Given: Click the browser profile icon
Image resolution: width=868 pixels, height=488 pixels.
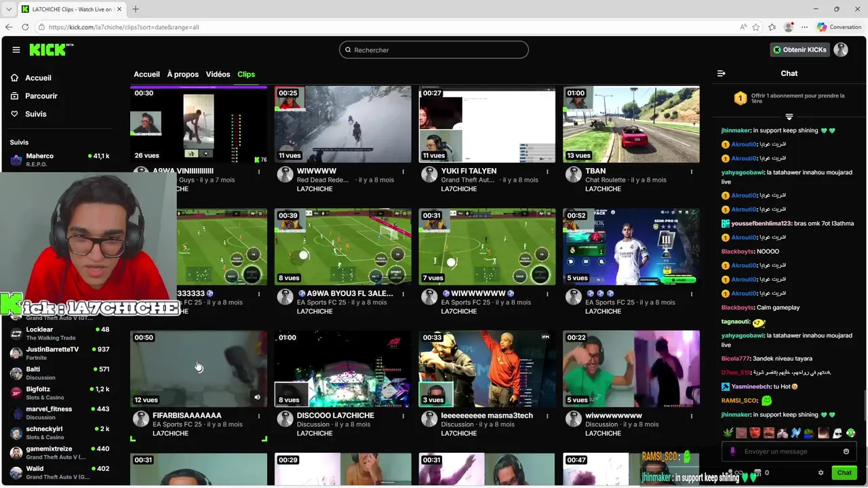Looking at the screenshot, I should [788, 27].
